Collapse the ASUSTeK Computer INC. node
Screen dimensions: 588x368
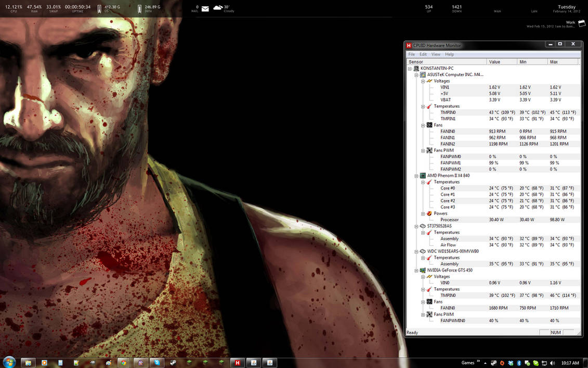pyautogui.click(x=416, y=75)
